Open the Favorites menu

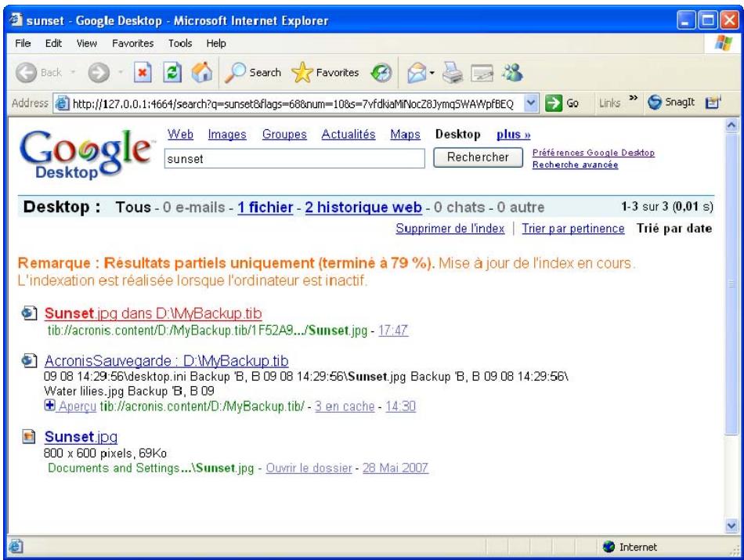point(133,43)
